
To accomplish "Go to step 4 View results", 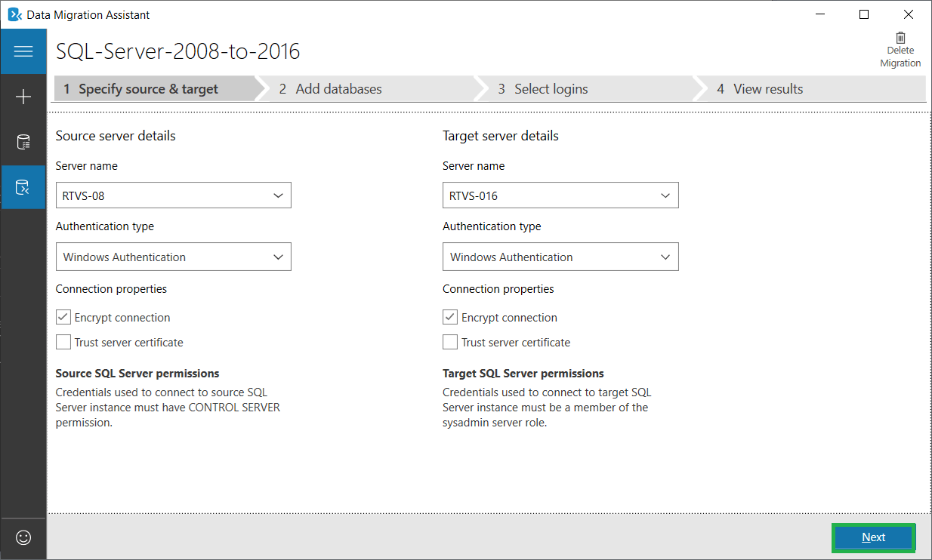I will pos(812,89).
